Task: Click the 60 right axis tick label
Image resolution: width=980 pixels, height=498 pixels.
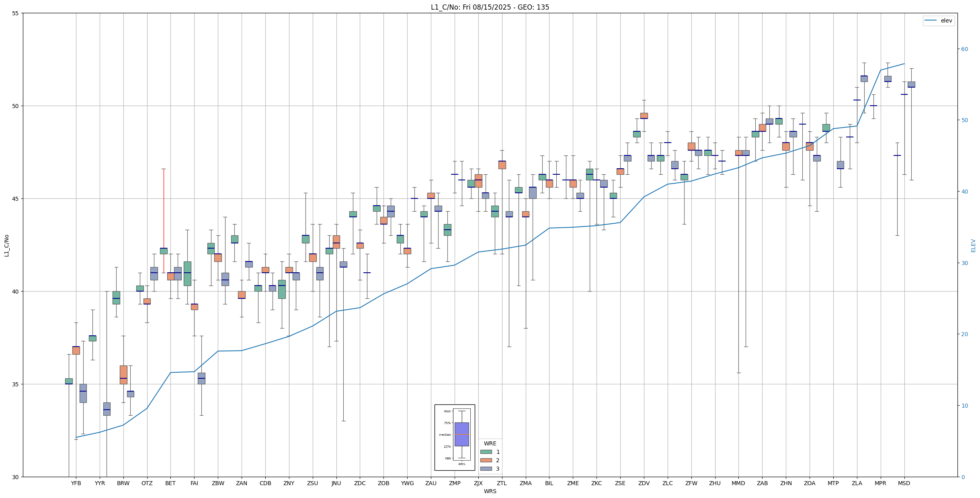Action: click(x=964, y=49)
